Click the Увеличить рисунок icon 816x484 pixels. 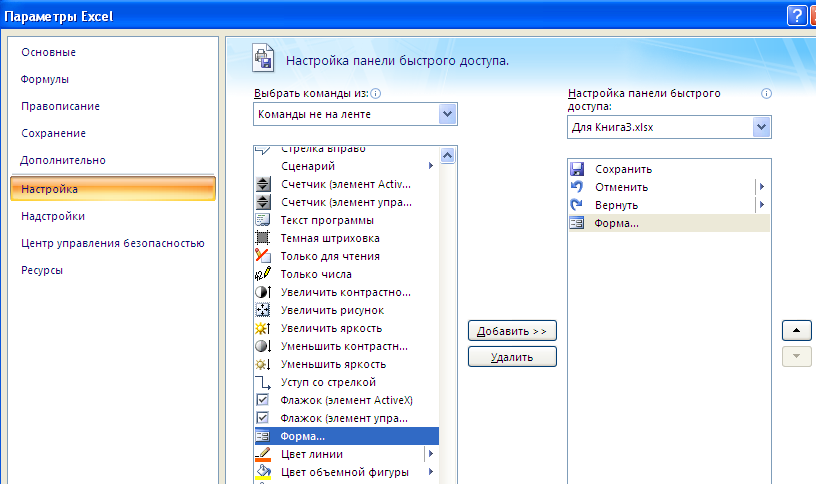[x=263, y=310]
